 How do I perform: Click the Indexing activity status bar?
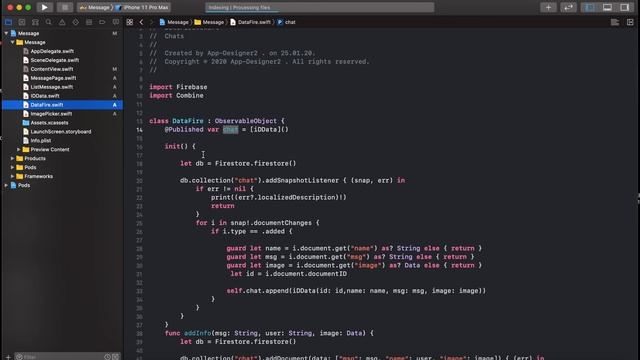tap(320, 7)
